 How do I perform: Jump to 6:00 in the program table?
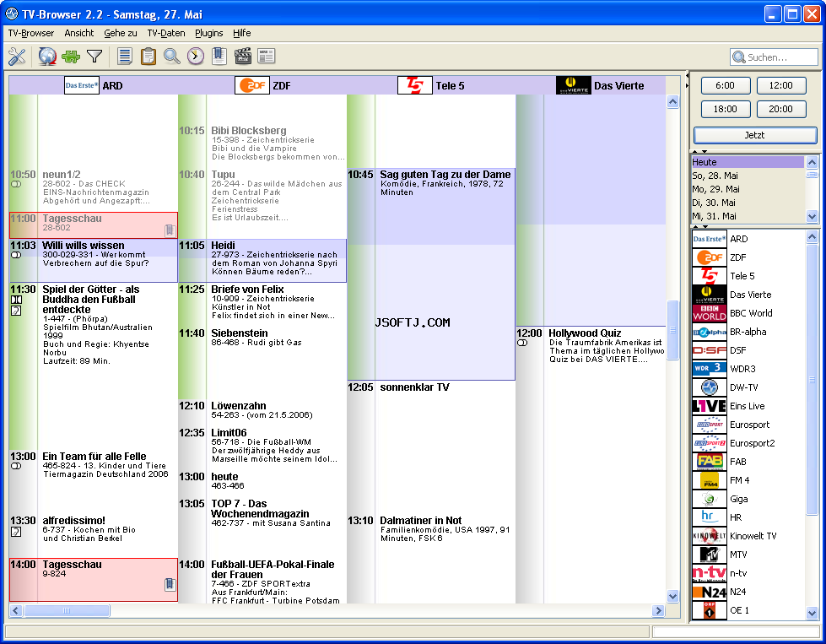(726, 85)
